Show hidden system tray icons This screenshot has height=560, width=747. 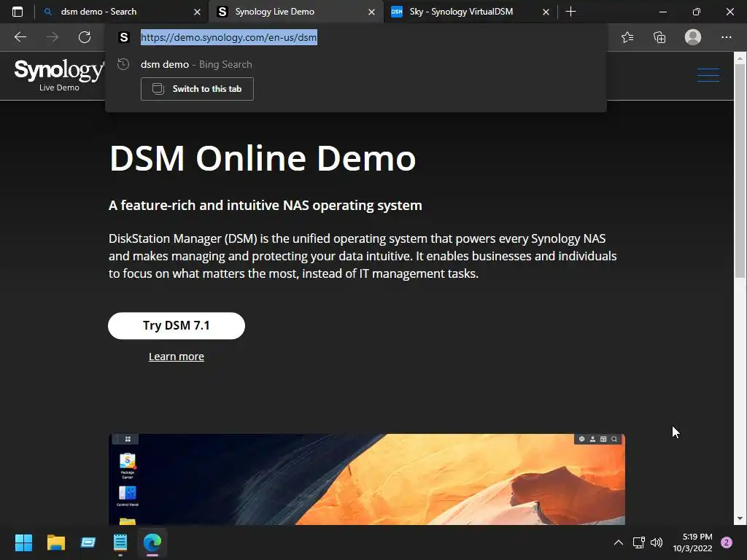pos(619,542)
